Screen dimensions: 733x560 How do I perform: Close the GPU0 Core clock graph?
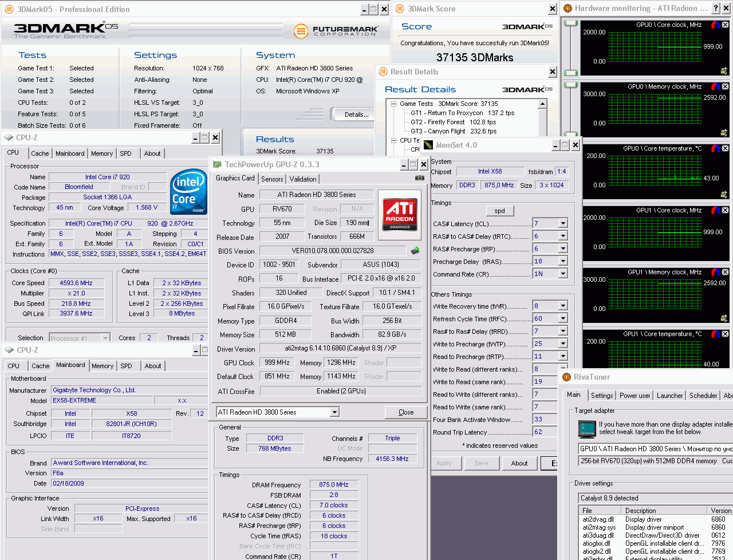tap(725, 25)
